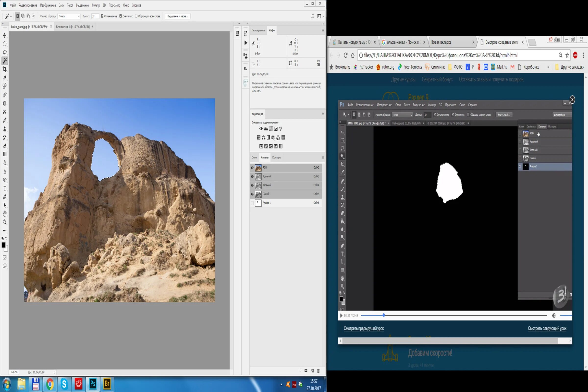Switch to the Без имени-1 document tab
This screenshot has width=588, height=392.
(x=73, y=27)
